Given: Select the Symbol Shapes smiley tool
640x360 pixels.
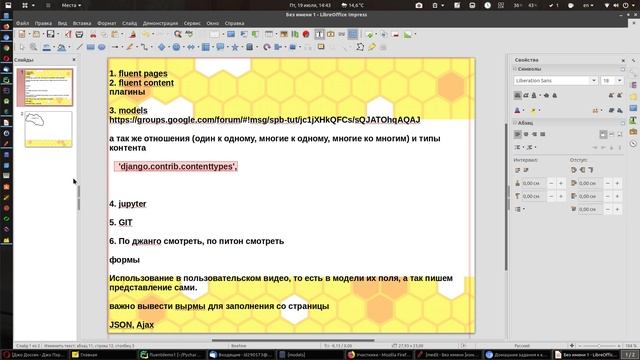Looking at the screenshot, I should pyautogui.click(x=176, y=47).
